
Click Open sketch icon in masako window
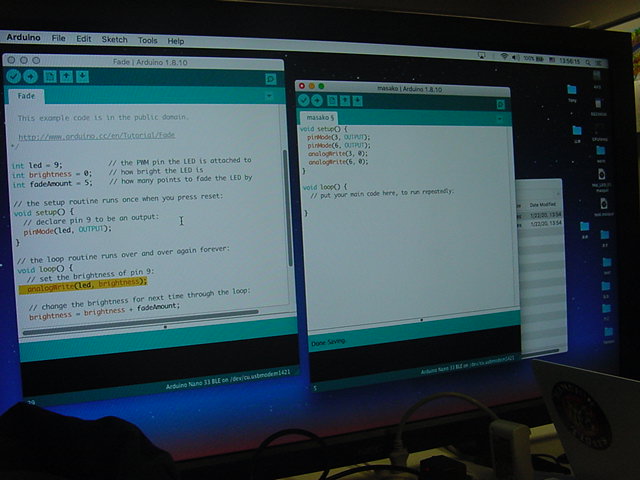click(x=345, y=101)
